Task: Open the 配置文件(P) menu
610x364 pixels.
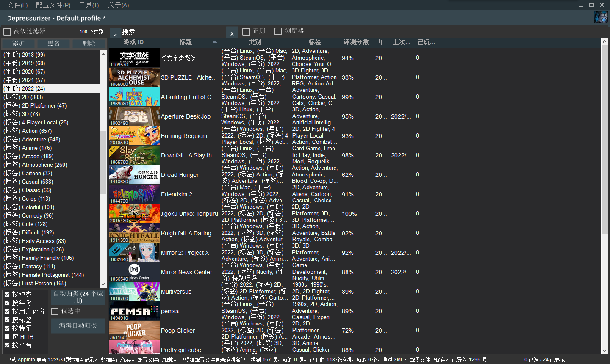Action: point(53,5)
